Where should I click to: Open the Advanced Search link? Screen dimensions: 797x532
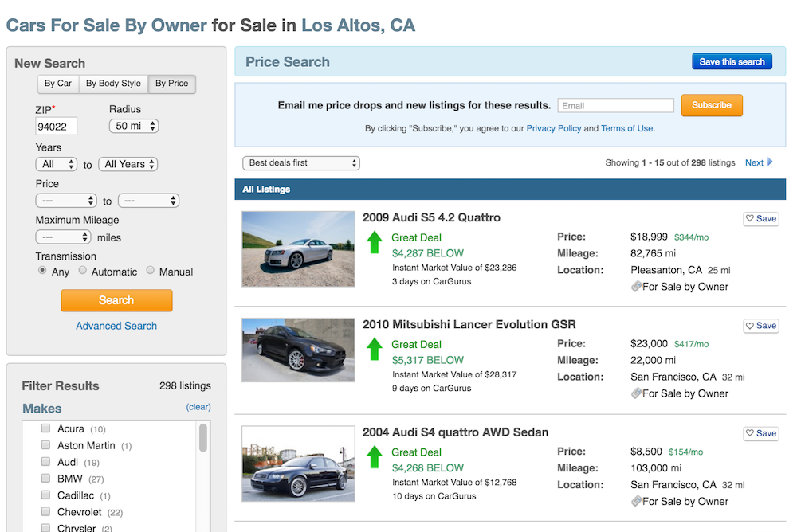pyautogui.click(x=116, y=327)
